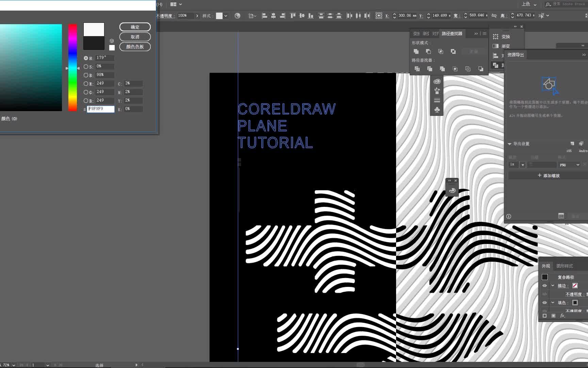Select the R red radio button
The height and width of the screenshot is (368, 588).
[x=86, y=84]
